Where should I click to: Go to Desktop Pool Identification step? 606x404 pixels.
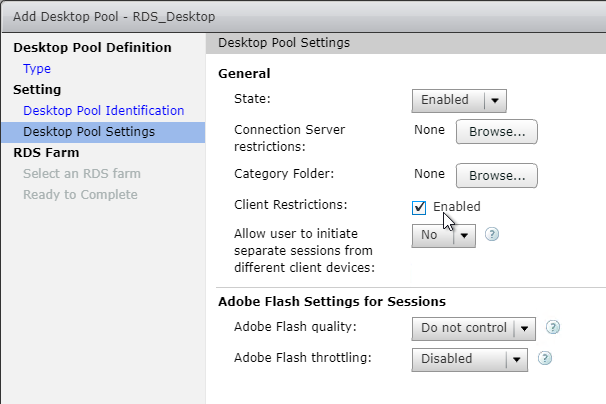[x=104, y=111]
